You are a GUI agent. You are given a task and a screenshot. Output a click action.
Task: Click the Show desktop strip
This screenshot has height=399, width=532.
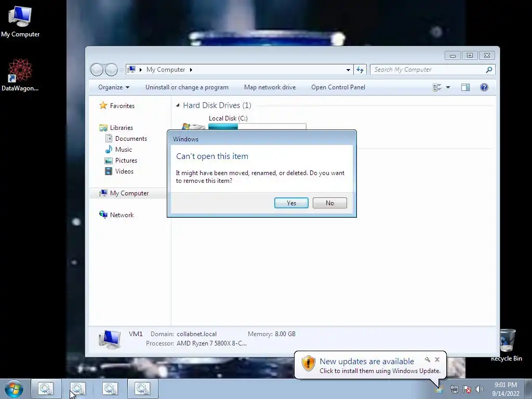[x=528, y=389]
